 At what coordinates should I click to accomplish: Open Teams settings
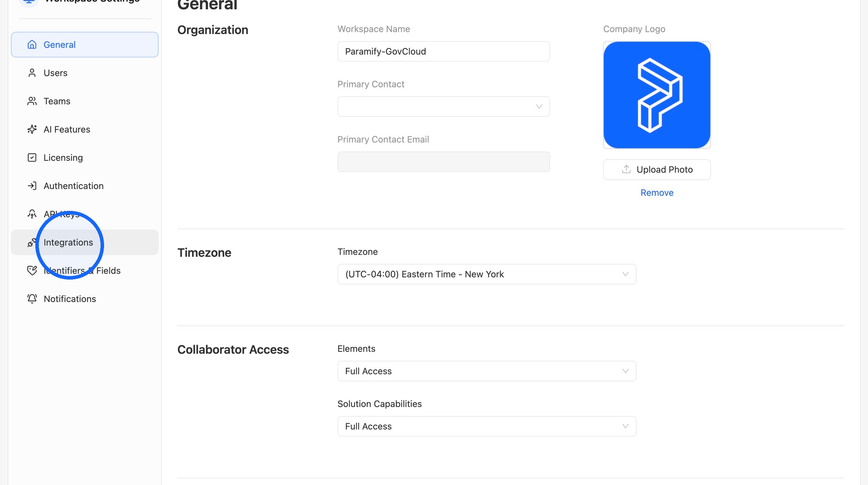pos(84,101)
